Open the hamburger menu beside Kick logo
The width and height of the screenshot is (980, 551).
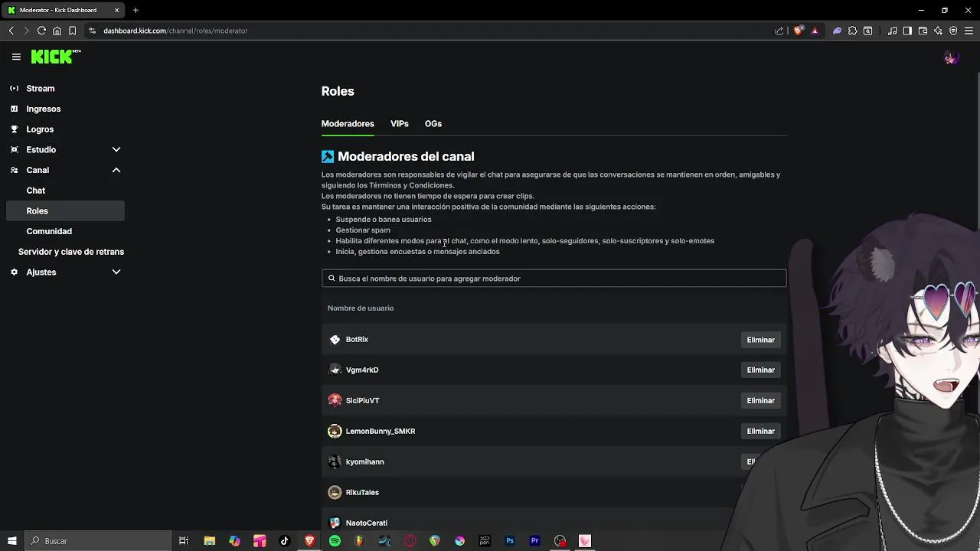(x=16, y=57)
